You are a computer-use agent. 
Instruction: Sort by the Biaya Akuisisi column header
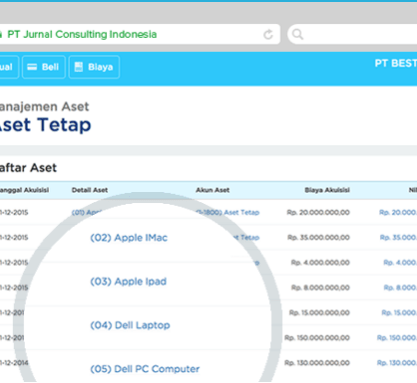[327, 190]
